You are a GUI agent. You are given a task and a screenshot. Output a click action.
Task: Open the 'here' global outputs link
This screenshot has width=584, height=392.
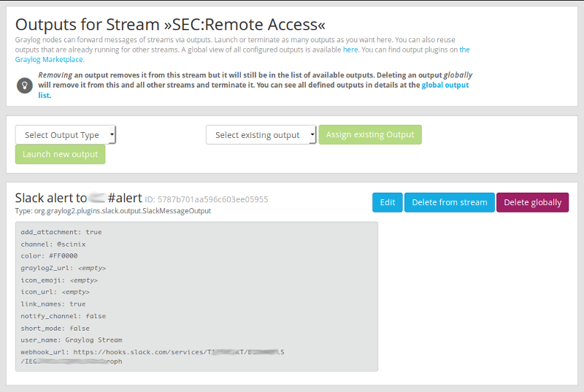350,50
